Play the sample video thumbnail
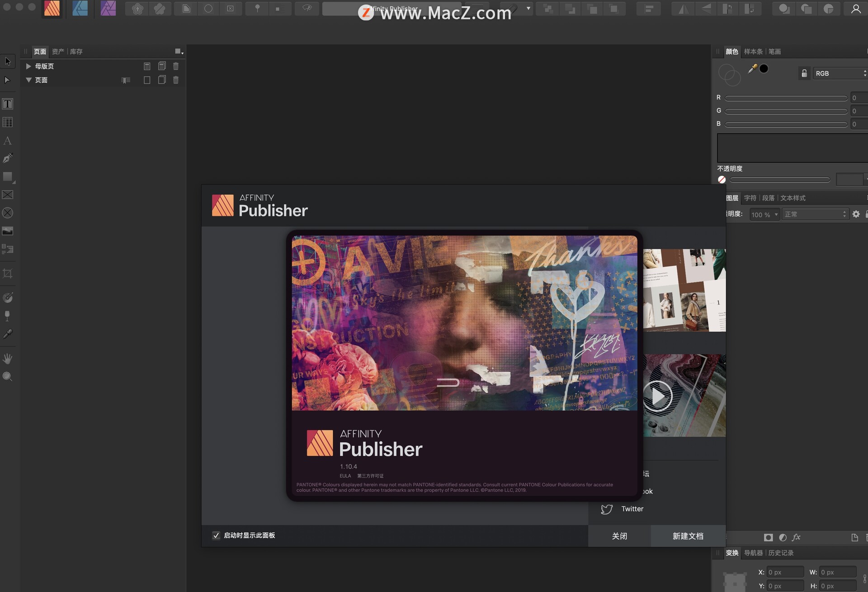The width and height of the screenshot is (868, 592). 658,396
